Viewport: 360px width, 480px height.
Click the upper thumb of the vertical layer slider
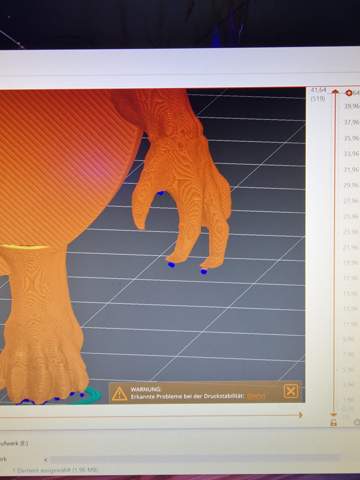click(x=336, y=91)
